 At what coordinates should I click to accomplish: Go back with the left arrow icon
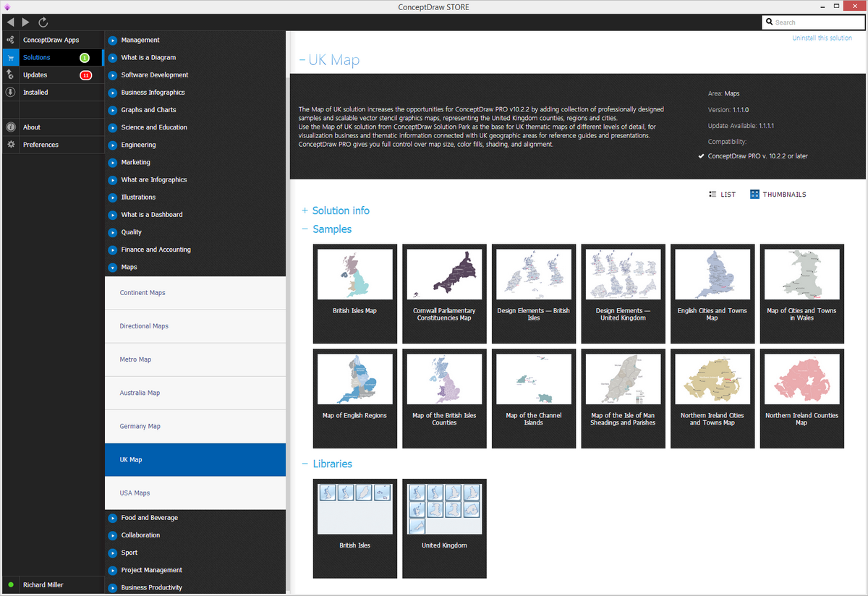pyautogui.click(x=10, y=22)
